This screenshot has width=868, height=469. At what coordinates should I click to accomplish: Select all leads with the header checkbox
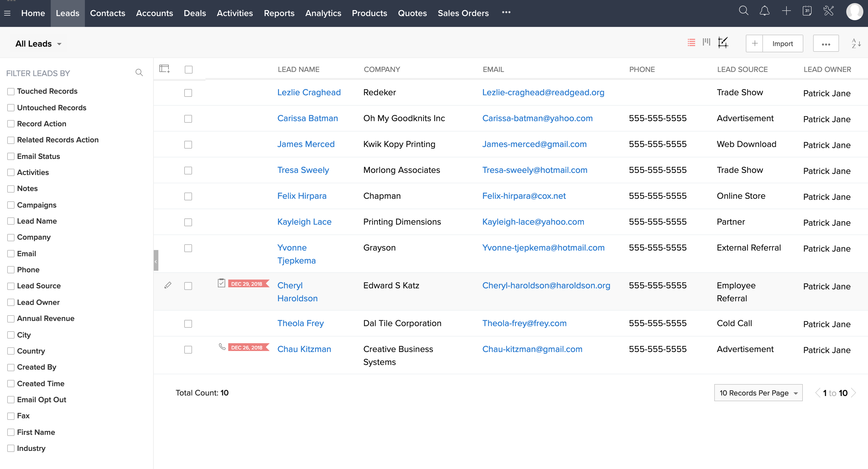pyautogui.click(x=188, y=70)
